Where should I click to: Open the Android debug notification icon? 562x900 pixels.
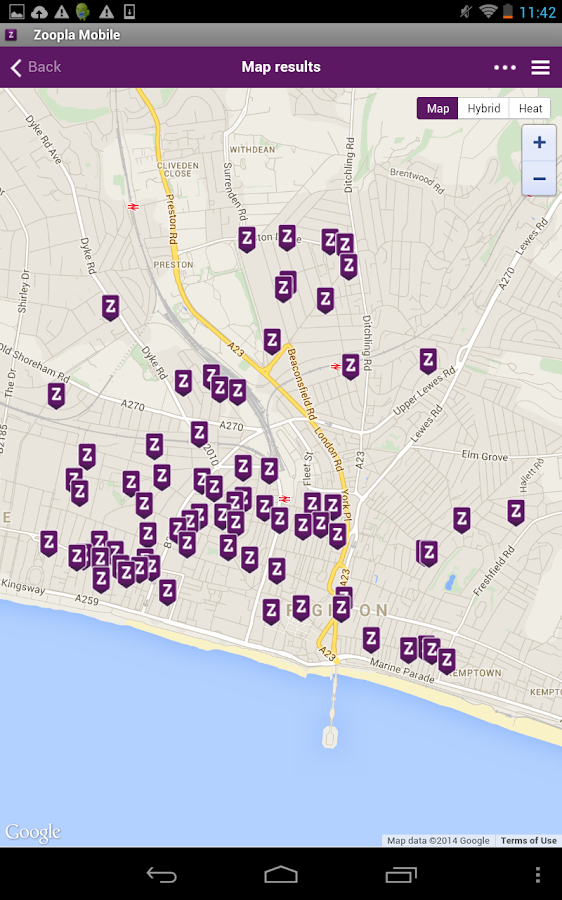(x=83, y=11)
